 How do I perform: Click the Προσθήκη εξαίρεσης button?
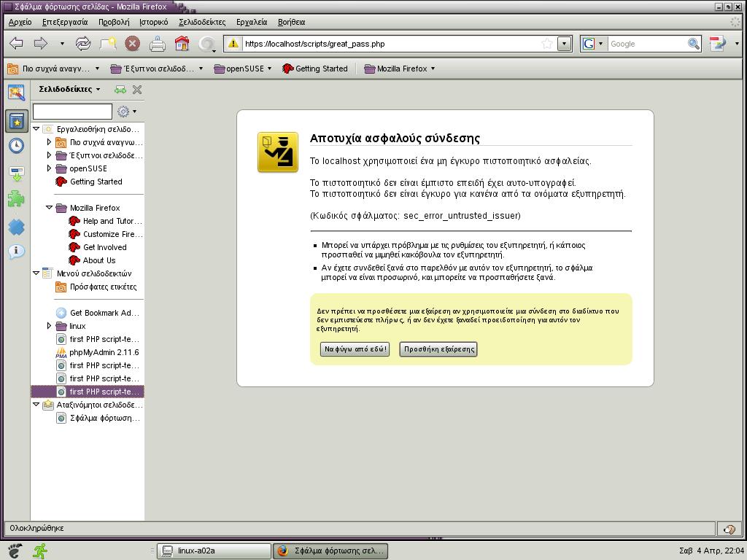[438, 349]
